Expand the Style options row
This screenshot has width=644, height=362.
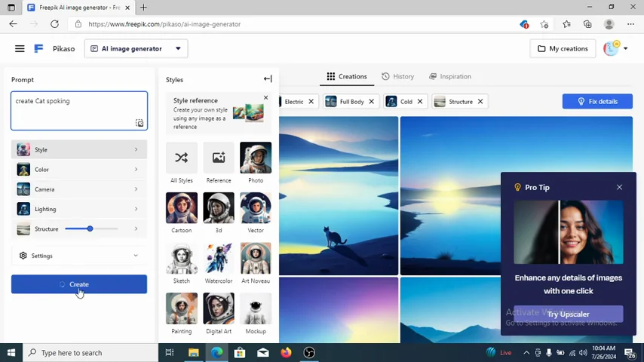tap(79, 149)
